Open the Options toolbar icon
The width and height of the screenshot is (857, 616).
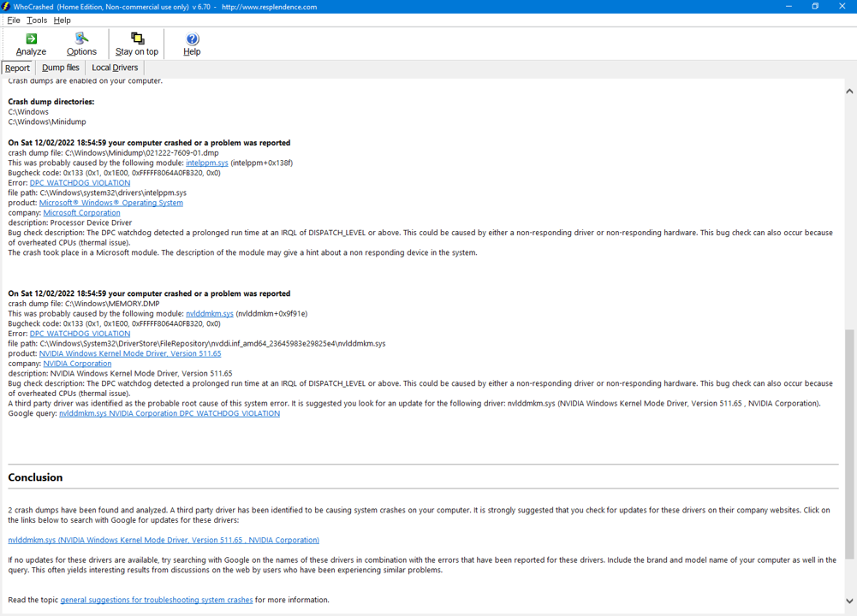tap(81, 38)
